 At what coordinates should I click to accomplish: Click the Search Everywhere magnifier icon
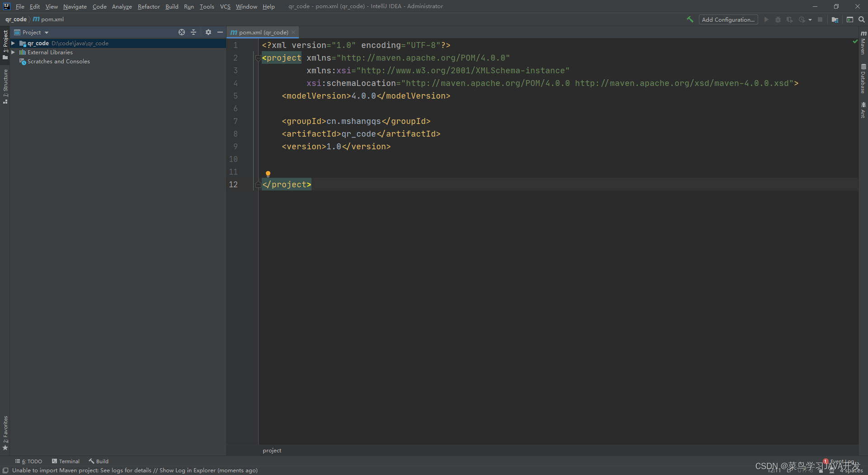[862, 19]
